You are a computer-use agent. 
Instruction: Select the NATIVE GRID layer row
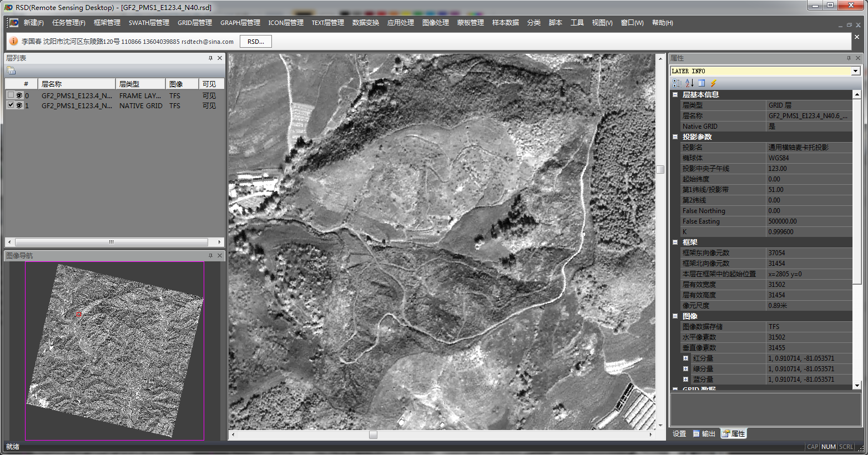point(115,105)
